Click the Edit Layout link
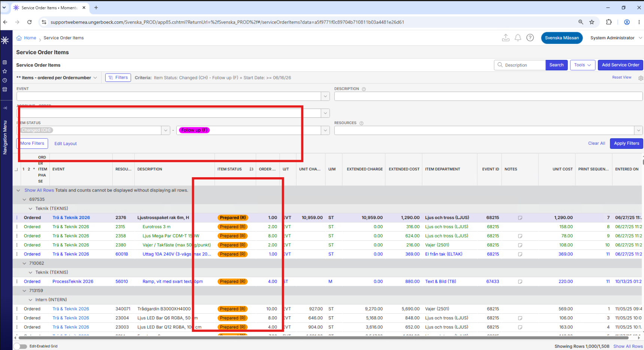 (66, 144)
